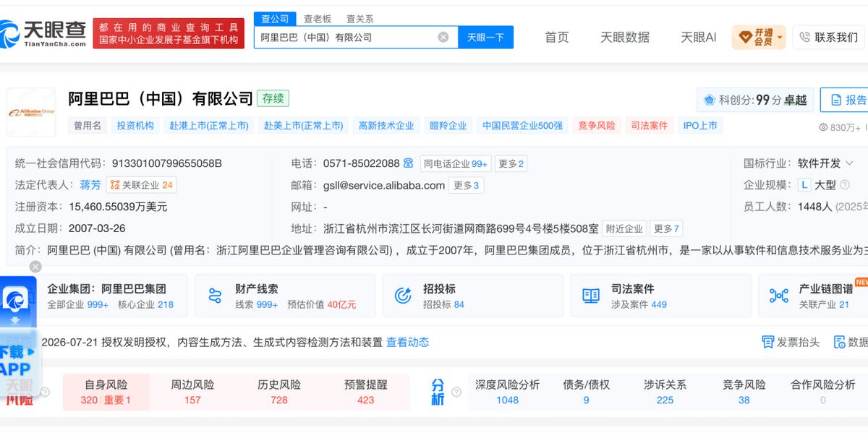Click the L 大型 enterprise scale badge
The image size is (868, 433).
(x=817, y=185)
